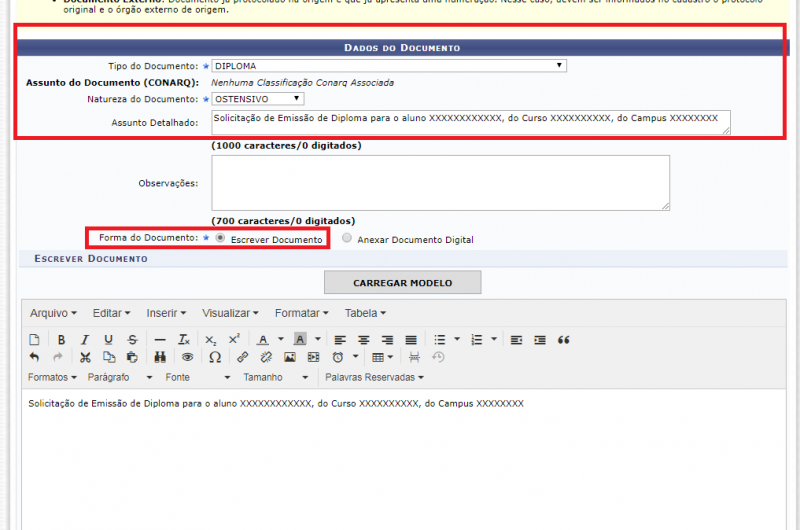Expand the Natureza do Documento dropdown
Image resolution: width=800 pixels, height=530 pixels.
pos(257,99)
